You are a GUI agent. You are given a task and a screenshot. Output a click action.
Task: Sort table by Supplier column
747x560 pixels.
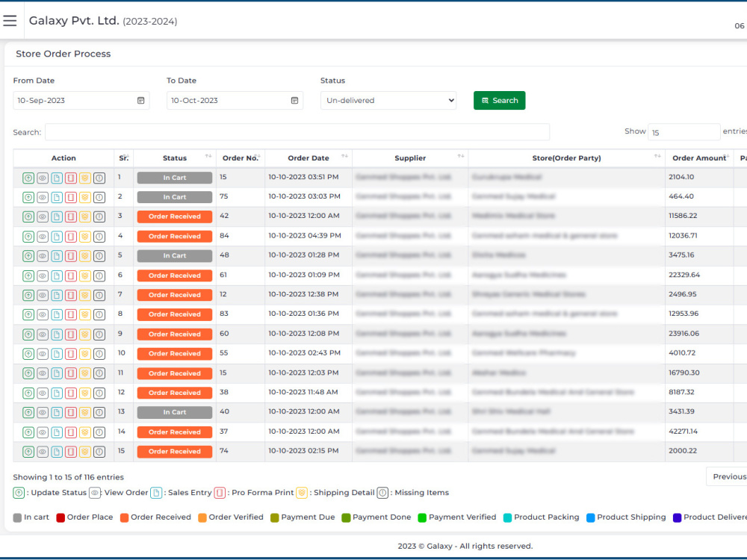(410, 158)
